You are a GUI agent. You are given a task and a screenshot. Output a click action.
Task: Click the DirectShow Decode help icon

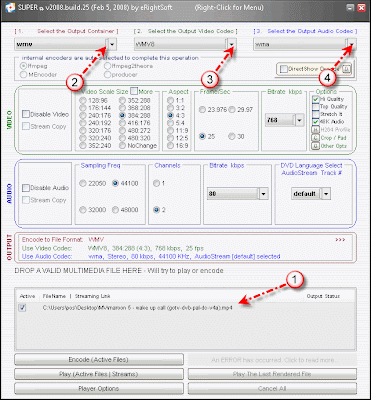[347, 69]
